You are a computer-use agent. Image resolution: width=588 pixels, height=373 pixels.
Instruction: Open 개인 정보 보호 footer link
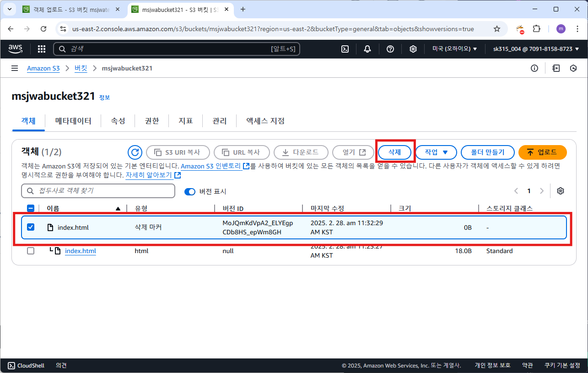click(492, 365)
